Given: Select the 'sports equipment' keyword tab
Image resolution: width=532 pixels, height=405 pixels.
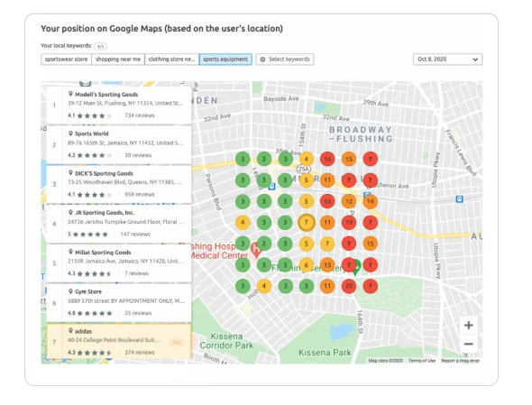Looking at the screenshot, I should [x=225, y=59].
